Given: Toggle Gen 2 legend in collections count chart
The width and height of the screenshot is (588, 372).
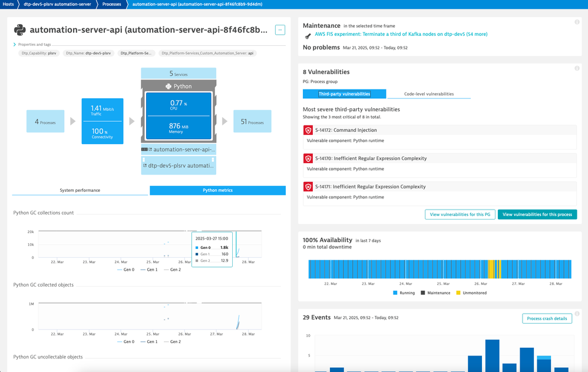Looking at the screenshot, I should point(171,269).
